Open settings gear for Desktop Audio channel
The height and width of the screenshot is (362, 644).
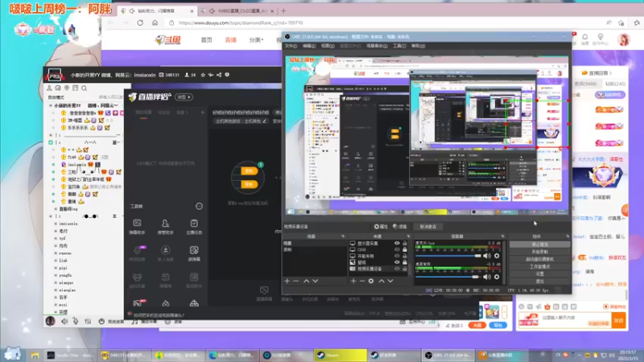coord(497,277)
